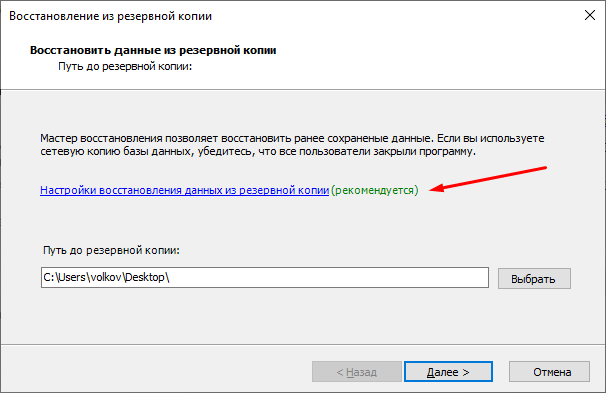Click the сетевую копию базы данных text line
Image resolution: width=609 pixels, height=396 pixels.
pos(258,151)
